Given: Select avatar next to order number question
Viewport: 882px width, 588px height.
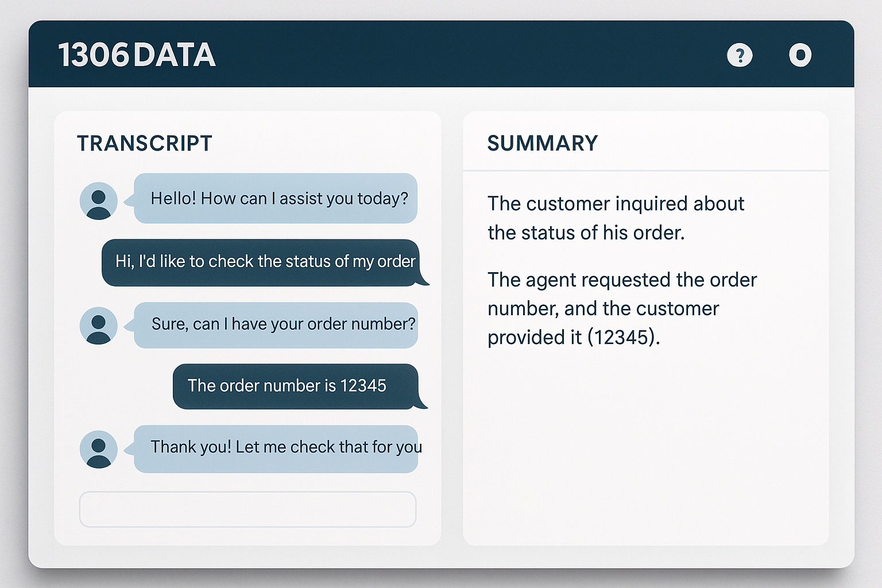Looking at the screenshot, I should pos(98,325).
